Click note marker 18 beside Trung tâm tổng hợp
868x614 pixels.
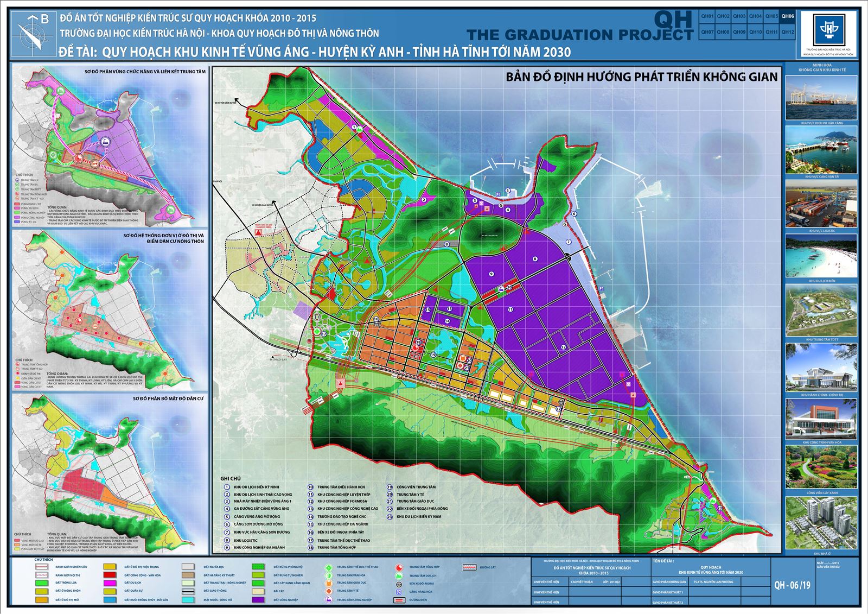tap(310, 548)
